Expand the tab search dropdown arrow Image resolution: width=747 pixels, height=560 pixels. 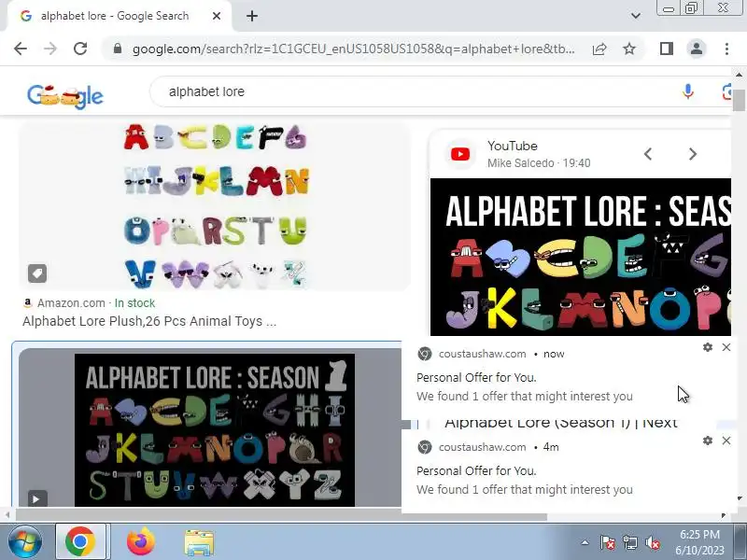click(x=636, y=16)
